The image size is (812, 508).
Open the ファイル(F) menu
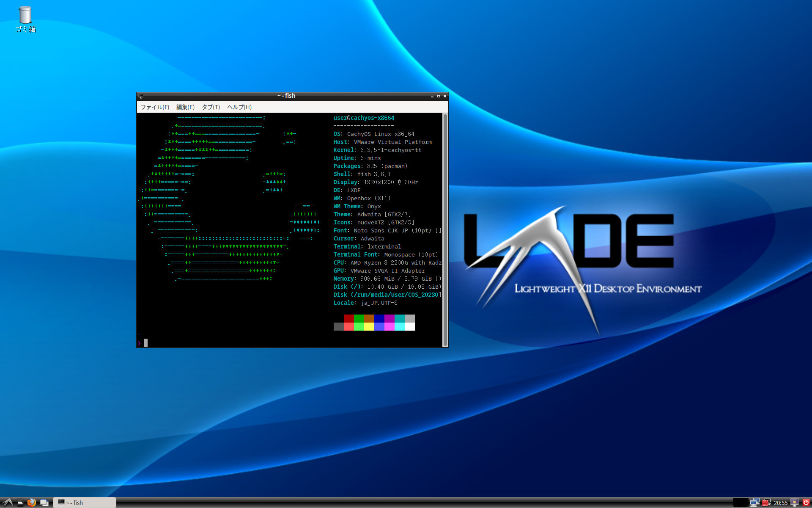(155, 107)
